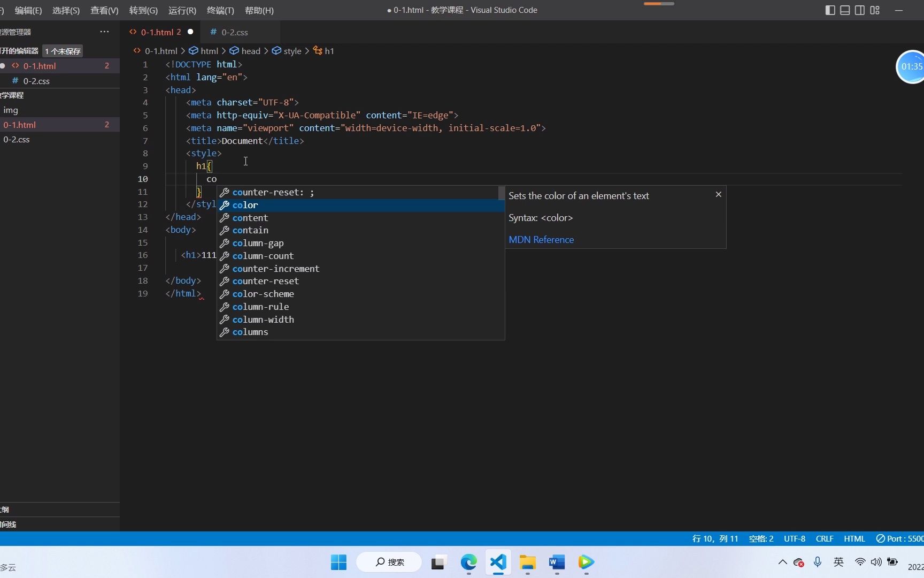
Task: Expand the img folder in explorer
Action: [60, 110]
